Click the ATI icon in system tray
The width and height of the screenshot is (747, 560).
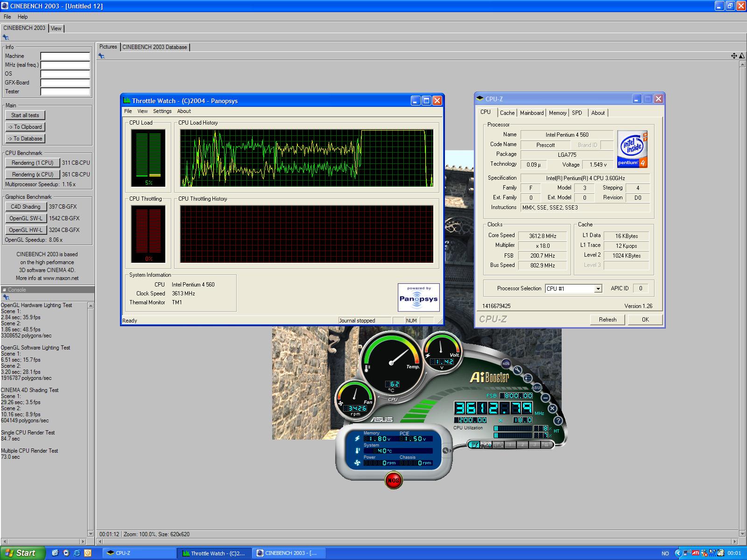[696, 553]
